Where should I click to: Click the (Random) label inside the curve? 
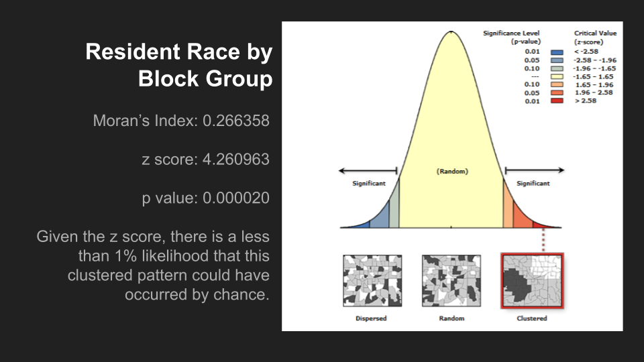[452, 171]
